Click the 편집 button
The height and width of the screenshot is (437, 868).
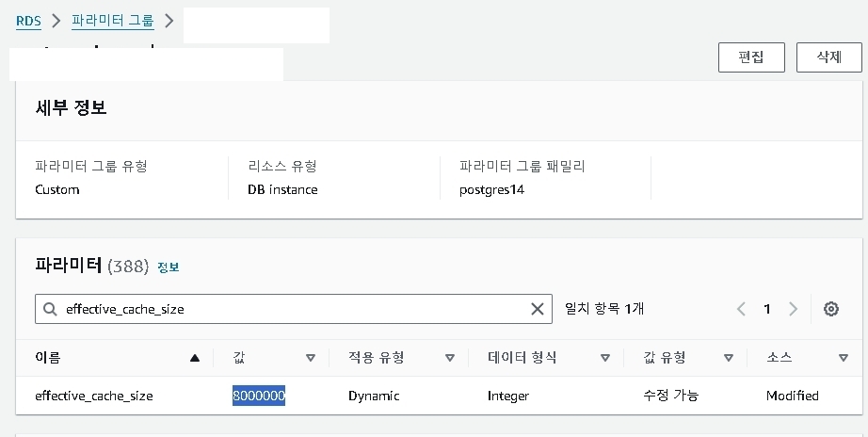(751, 57)
